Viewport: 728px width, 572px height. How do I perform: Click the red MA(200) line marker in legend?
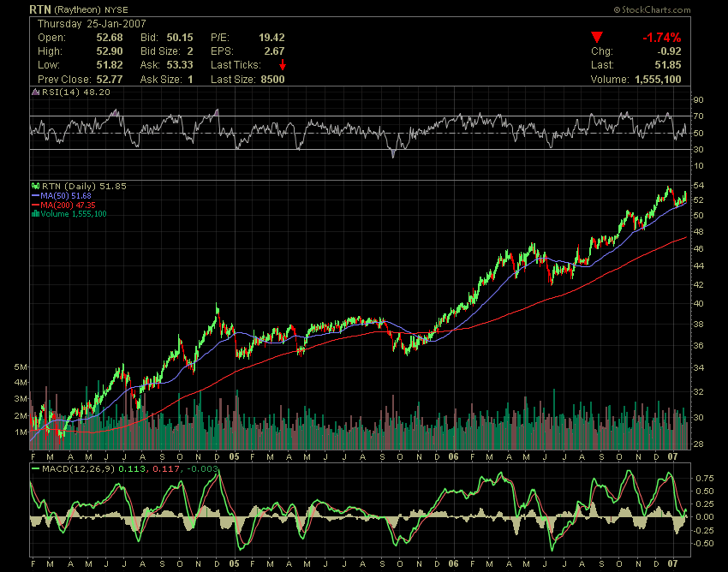click(35, 205)
